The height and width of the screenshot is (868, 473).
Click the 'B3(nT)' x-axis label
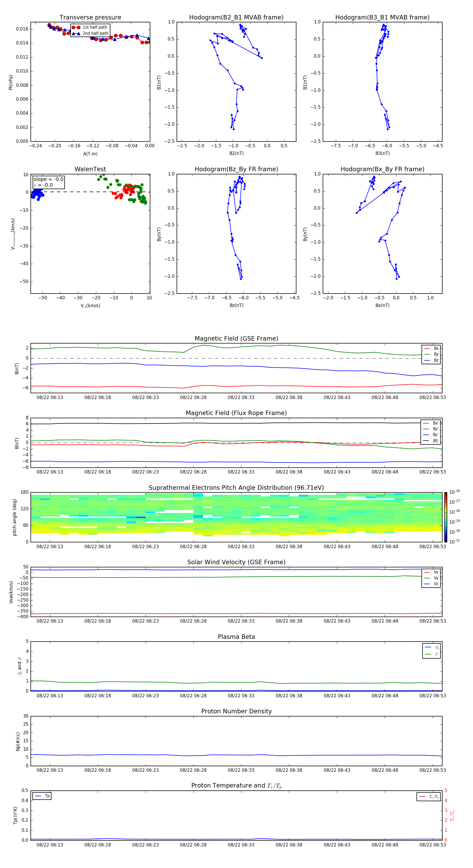[382, 153]
